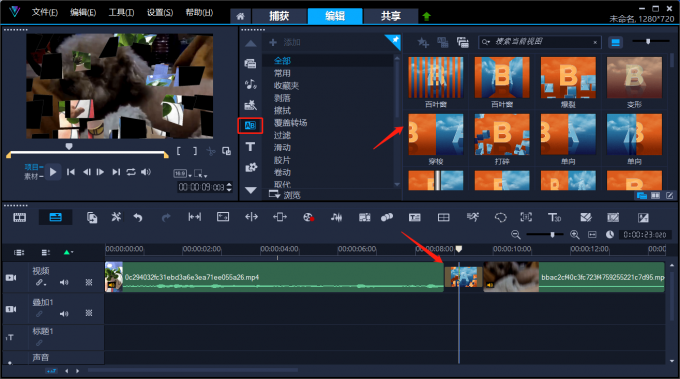The image size is (680, 379).
Task: Click the search current view field
Action: [539, 42]
